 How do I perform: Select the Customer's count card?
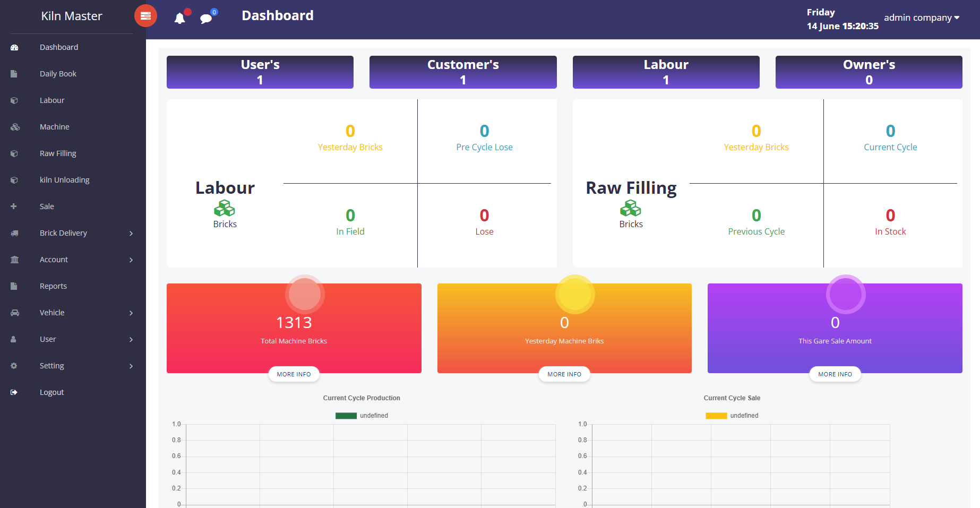click(462, 72)
